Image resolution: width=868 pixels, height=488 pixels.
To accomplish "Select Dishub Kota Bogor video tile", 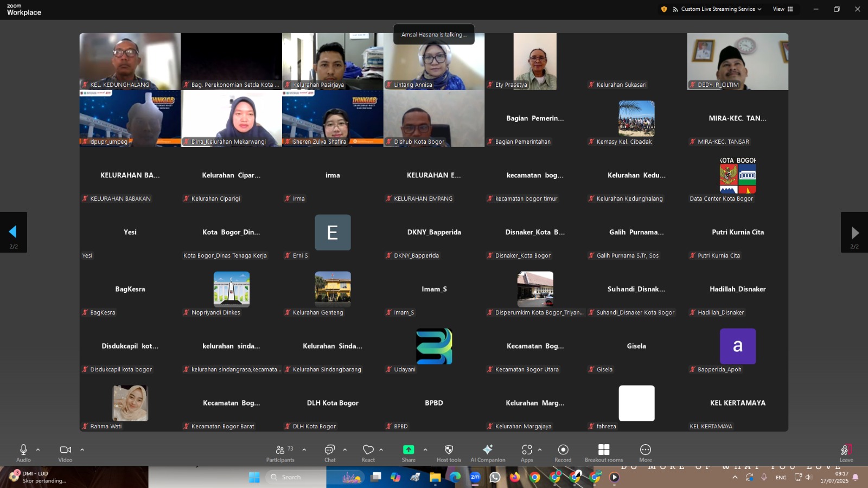I will (x=433, y=118).
